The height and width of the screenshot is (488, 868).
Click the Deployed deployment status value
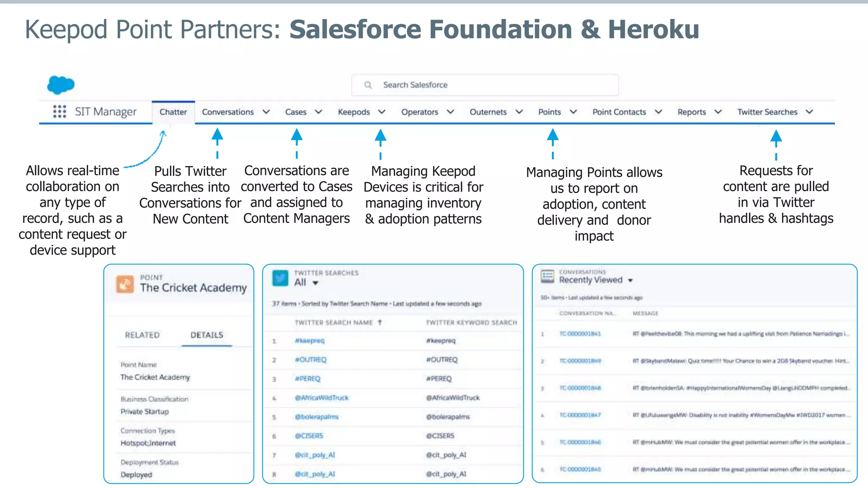click(136, 475)
